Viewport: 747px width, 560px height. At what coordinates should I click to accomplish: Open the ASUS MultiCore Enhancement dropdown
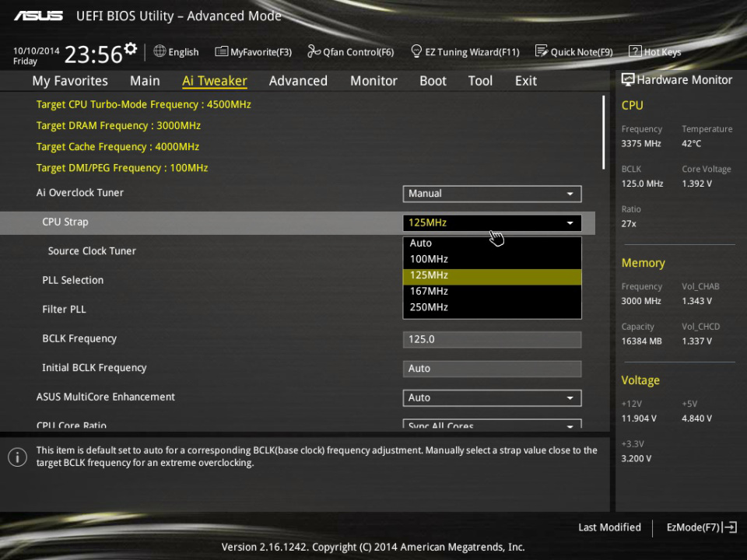pos(492,398)
